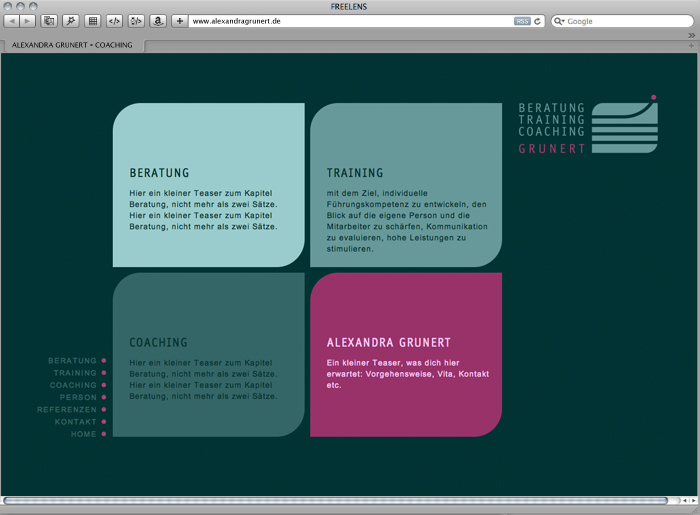Viewport: 700px width, 515px height.
Task: Click into the URL address field
Action: coord(350,21)
